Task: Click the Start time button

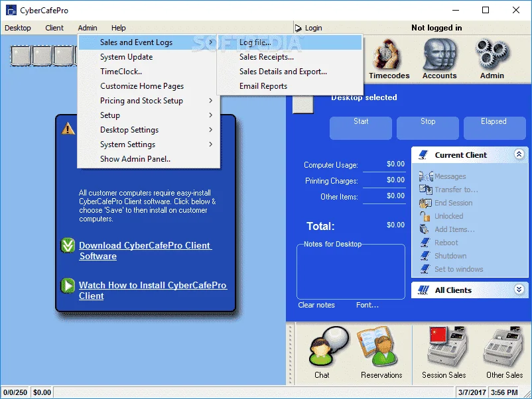Action: click(x=361, y=128)
